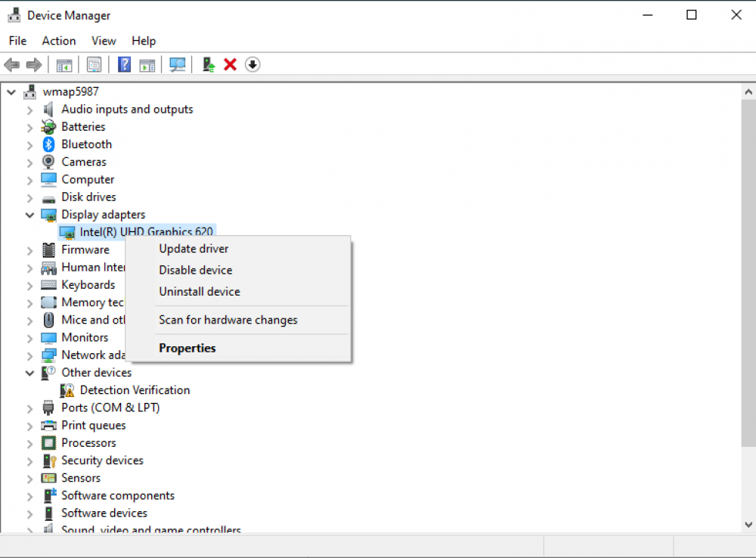Select the Processors chip icon
This screenshot has width=756, height=558.
(x=48, y=443)
